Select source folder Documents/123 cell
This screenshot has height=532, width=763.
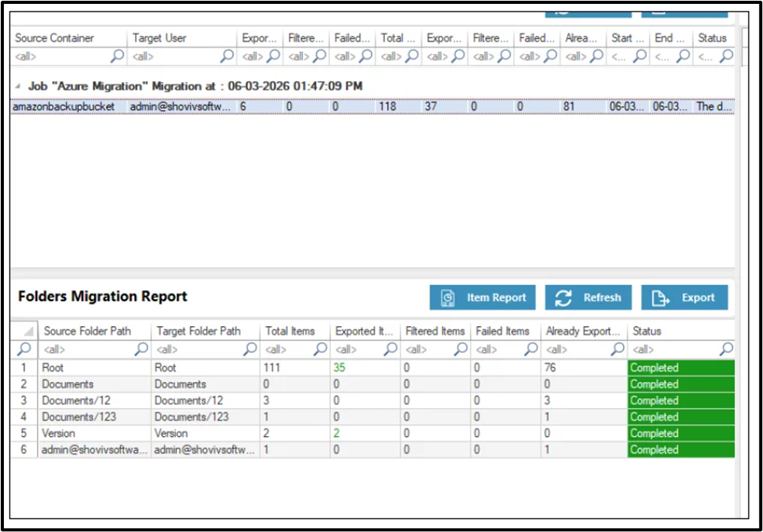[x=95, y=417]
